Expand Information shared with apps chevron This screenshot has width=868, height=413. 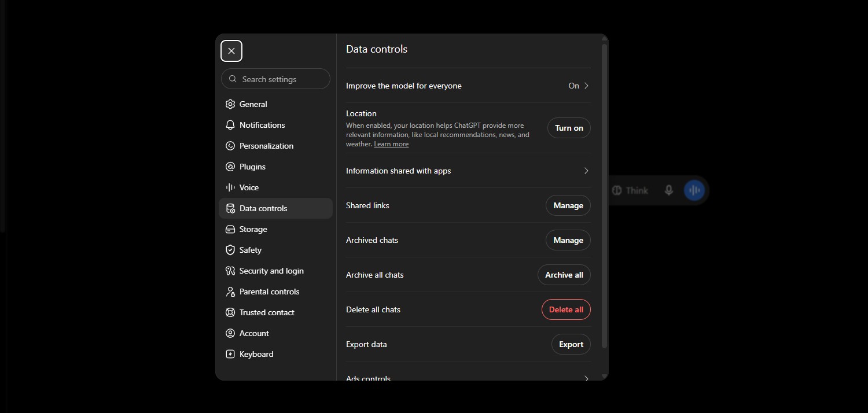point(586,171)
